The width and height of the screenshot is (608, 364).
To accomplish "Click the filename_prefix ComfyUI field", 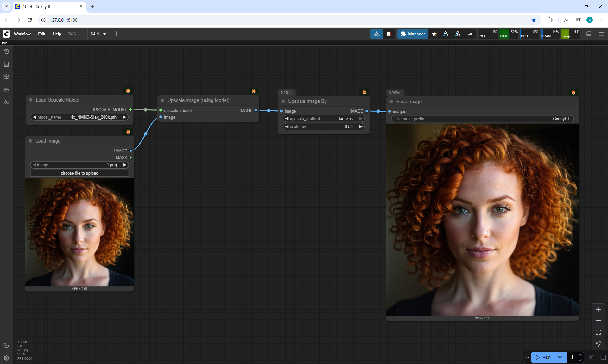I will click(x=482, y=119).
